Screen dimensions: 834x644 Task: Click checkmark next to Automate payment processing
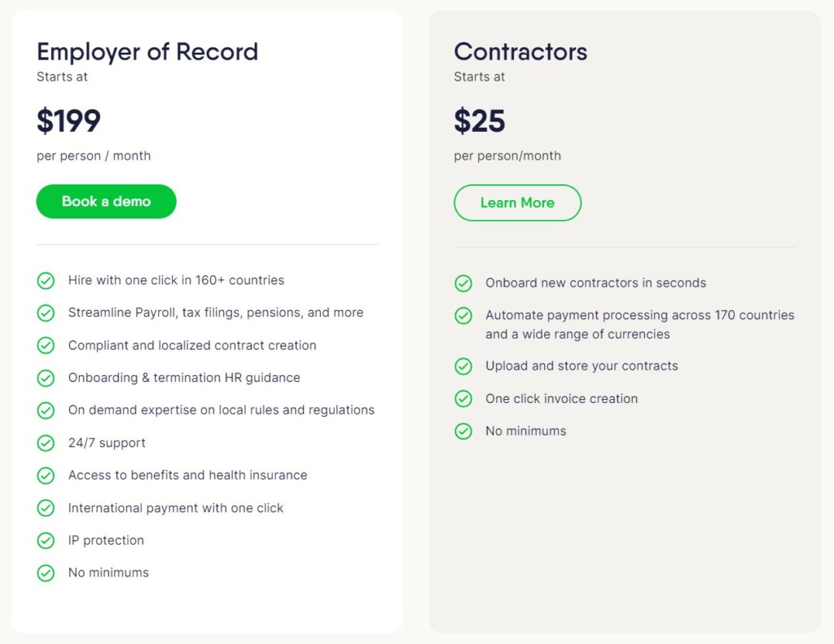(x=463, y=316)
